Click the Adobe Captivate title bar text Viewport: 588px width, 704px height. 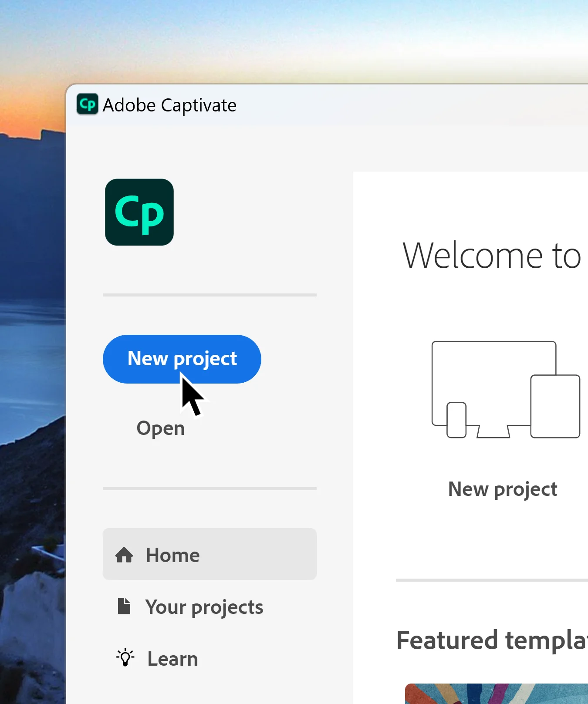[x=169, y=105]
